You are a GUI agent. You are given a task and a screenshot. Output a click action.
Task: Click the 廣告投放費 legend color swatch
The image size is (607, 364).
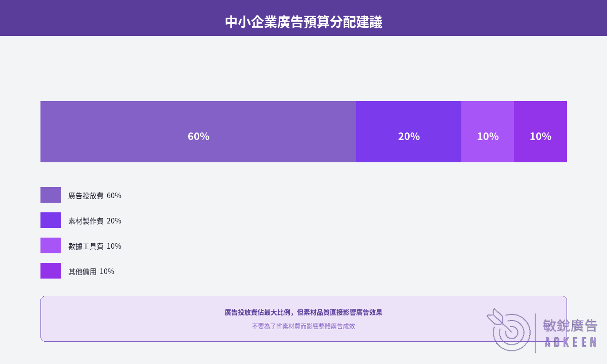click(51, 195)
